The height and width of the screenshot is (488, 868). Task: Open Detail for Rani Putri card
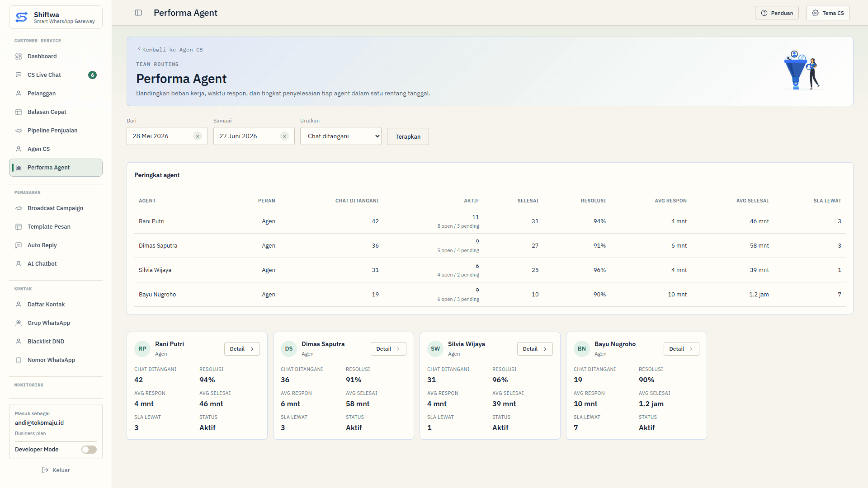pyautogui.click(x=242, y=349)
